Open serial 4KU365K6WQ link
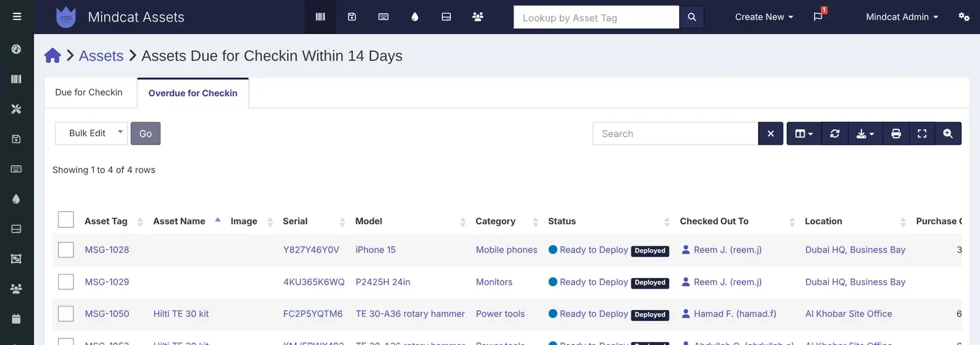Image resolution: width=980 pixels, height=345 pixels. coord(314,282)
